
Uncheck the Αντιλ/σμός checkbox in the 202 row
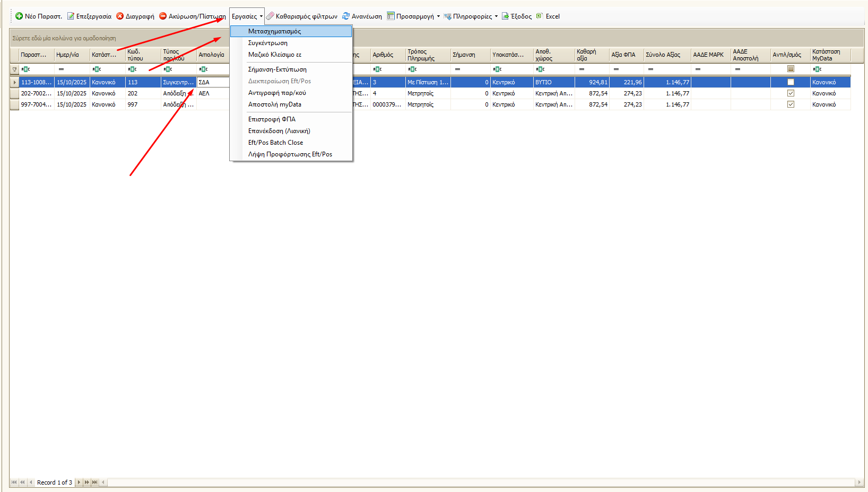tap(791, 93)
